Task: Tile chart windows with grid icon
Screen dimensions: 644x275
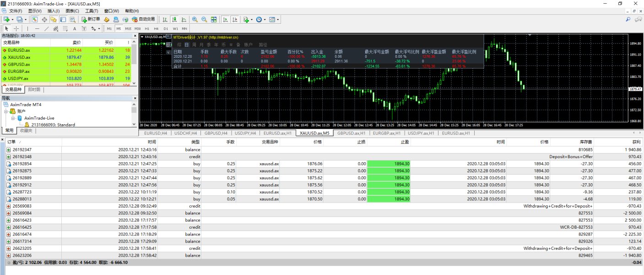Action: [214, 19]
